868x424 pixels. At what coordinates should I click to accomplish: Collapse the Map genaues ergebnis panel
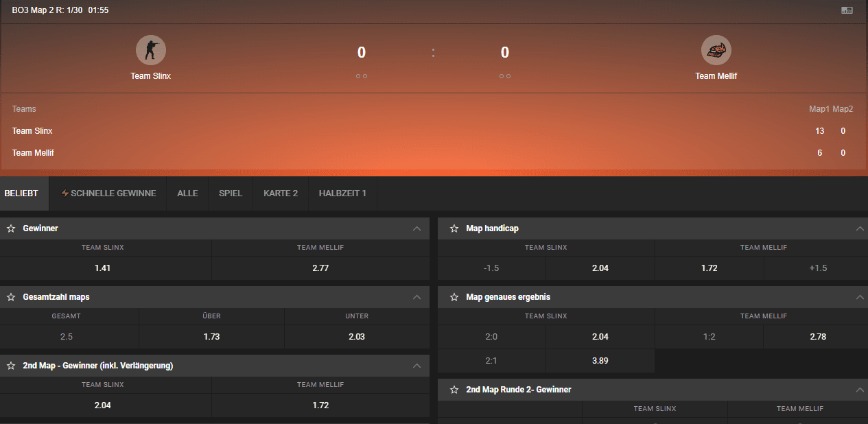coord(860,297)
